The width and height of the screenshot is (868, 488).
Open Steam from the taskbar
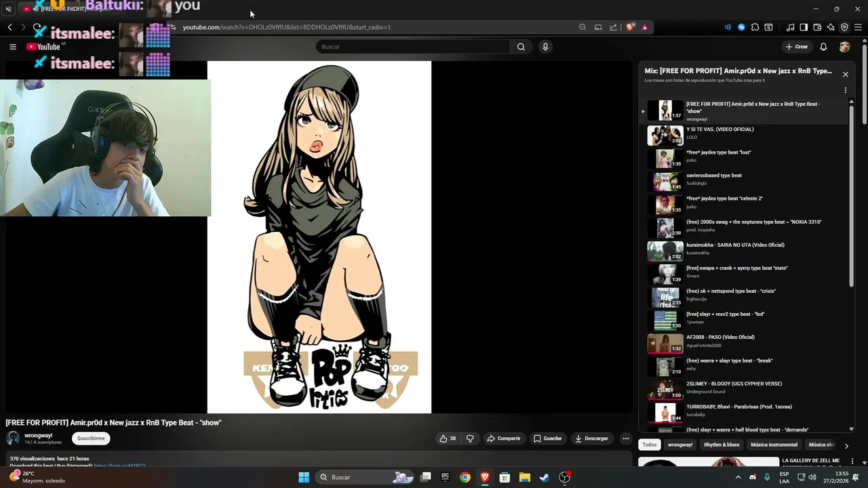545,477
